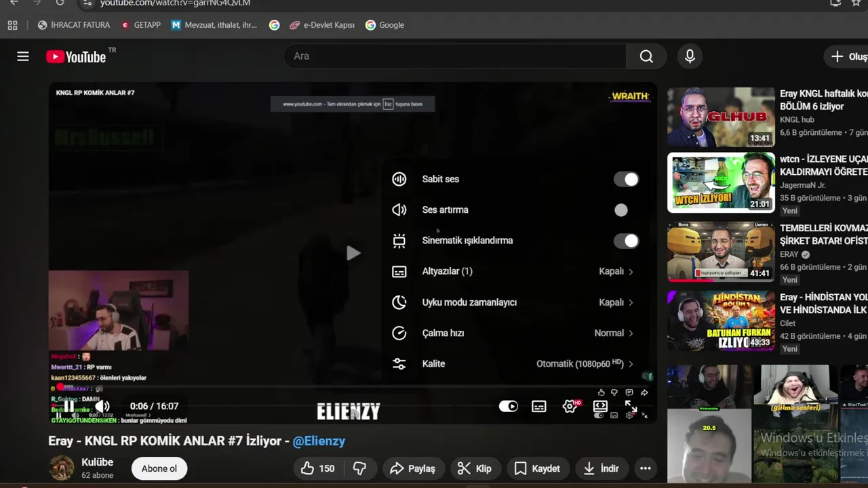Download video with İndir button

click(601, 468)
